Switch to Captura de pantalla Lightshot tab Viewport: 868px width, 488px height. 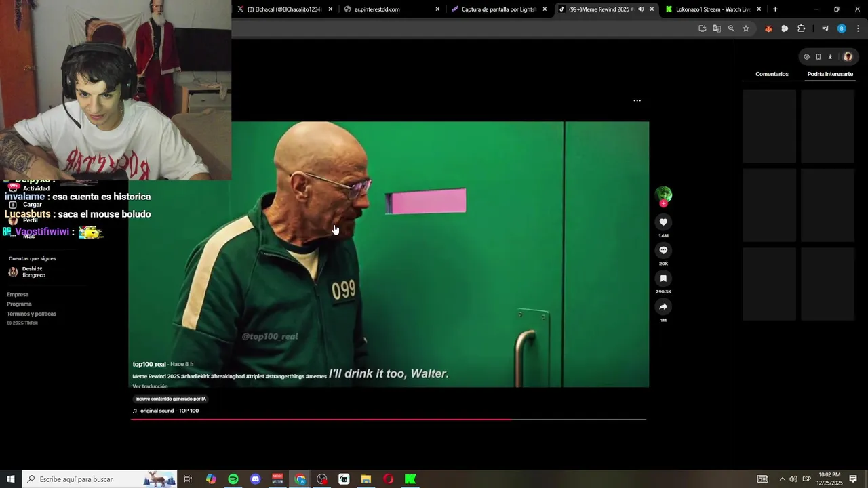point(498,9)
